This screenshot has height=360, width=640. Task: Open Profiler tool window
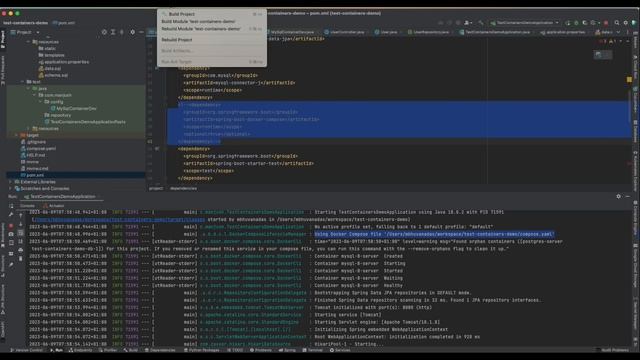[108, 350]
